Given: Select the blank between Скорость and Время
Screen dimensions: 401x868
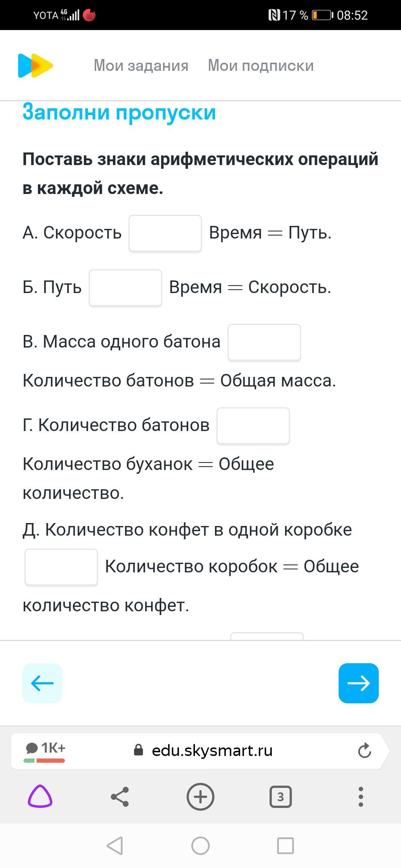Looking at the screenshot, I should [165, 233].
